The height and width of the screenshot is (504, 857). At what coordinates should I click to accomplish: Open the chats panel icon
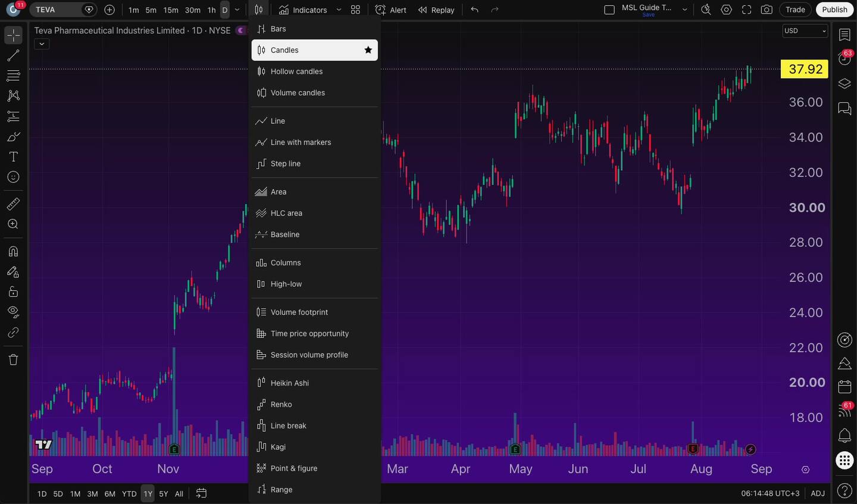pyautogui.click(x=845, y=108)
